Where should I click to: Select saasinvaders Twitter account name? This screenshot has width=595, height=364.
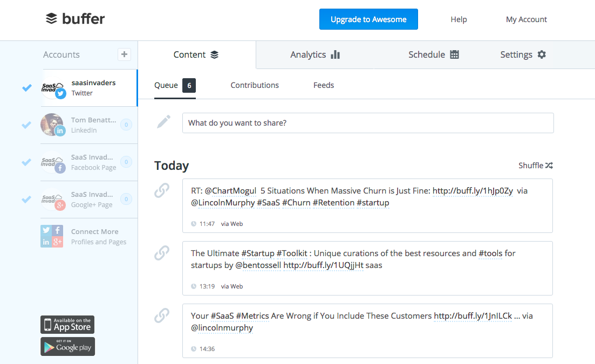pos(93,83)
